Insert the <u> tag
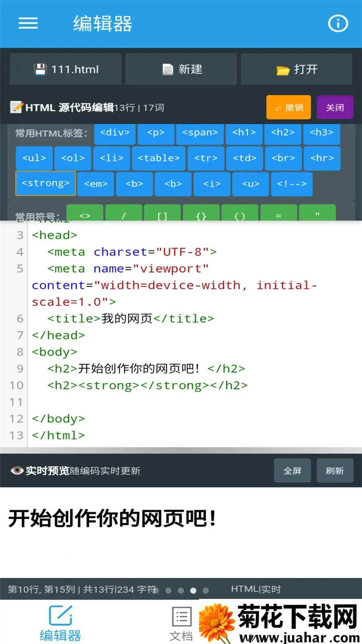362x644 pixels. pyautogui.click(x=251, y=184)
